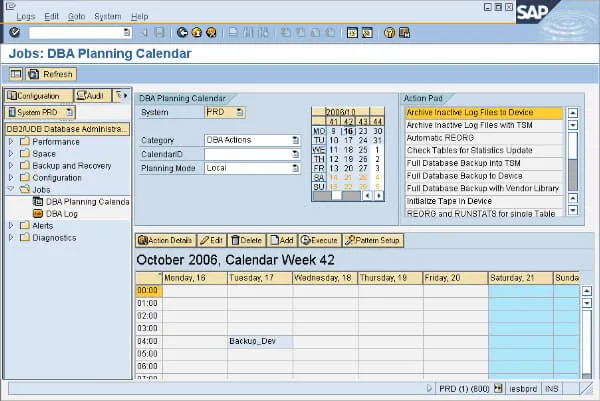This screenshot has width=600, height=401.
Task: Click the Print icon in toolbar
Action: click(233, 33)
